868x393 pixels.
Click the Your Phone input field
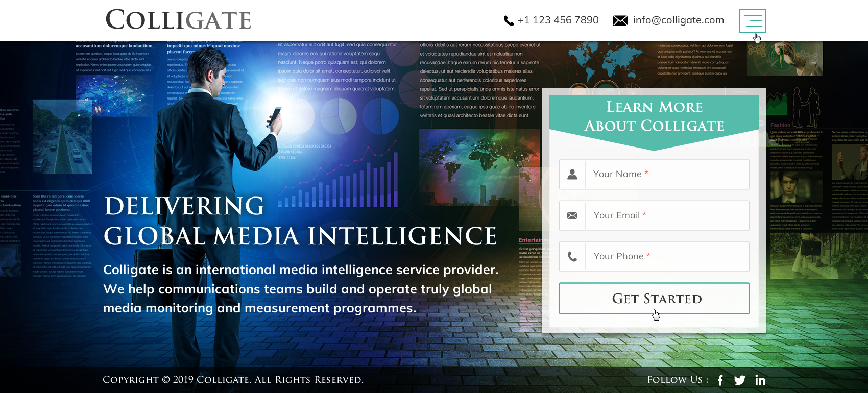coord(654,256)
